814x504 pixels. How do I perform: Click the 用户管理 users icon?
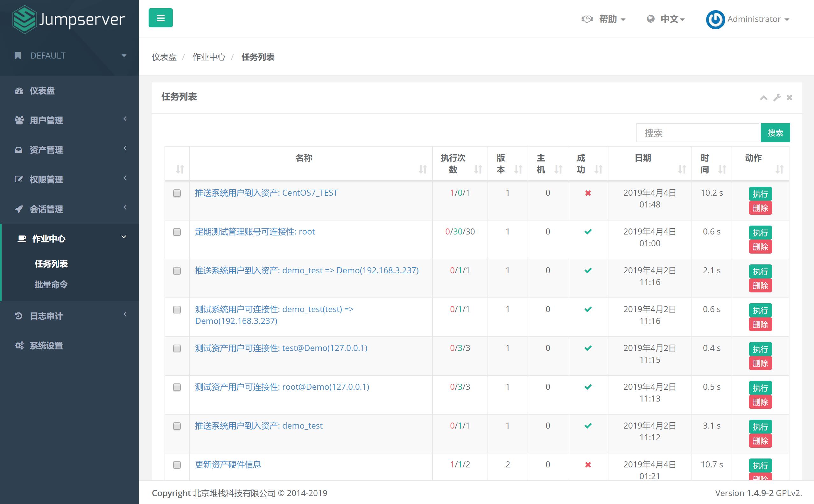[19, 120]
